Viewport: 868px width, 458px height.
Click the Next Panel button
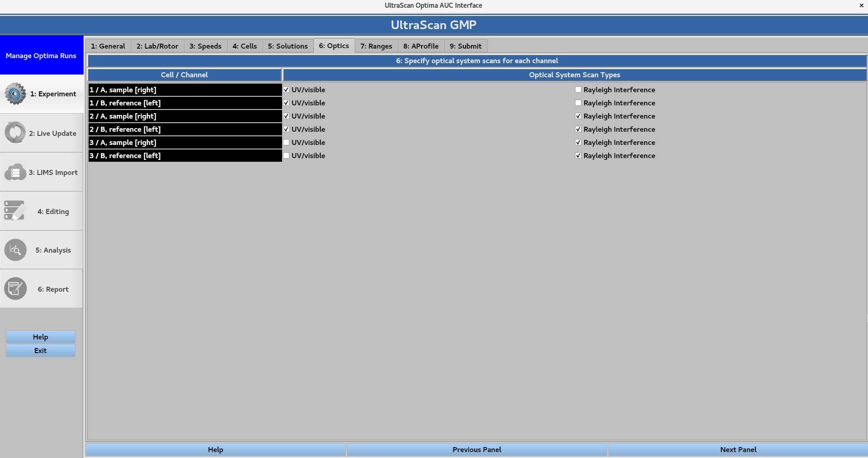[738, 449]
